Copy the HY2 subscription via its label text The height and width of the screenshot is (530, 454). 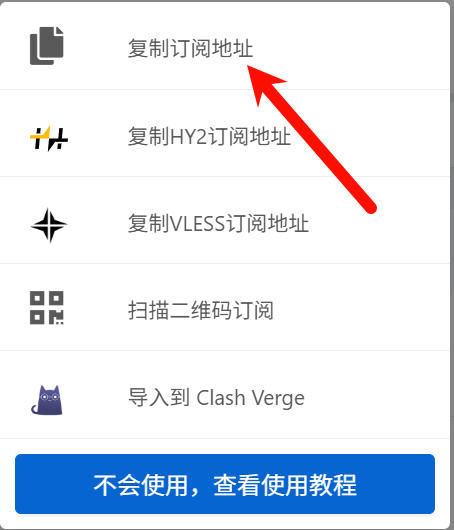point(209,137)
